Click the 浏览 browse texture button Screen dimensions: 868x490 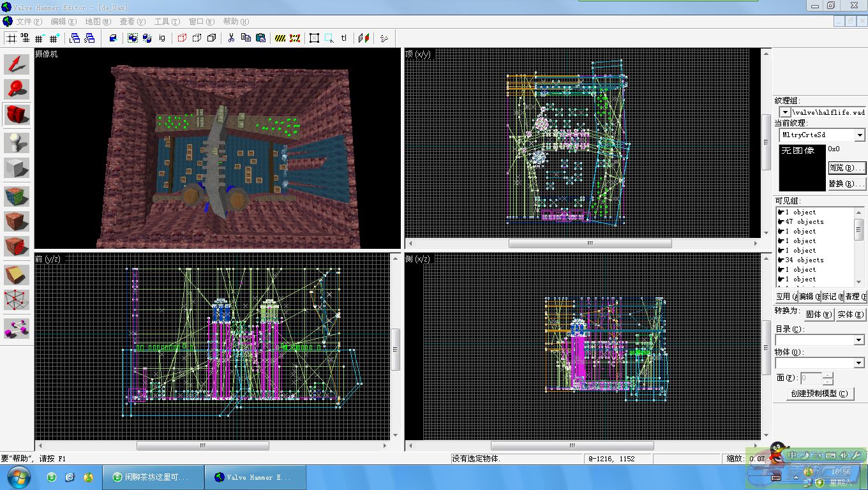(x=846, y=168)
